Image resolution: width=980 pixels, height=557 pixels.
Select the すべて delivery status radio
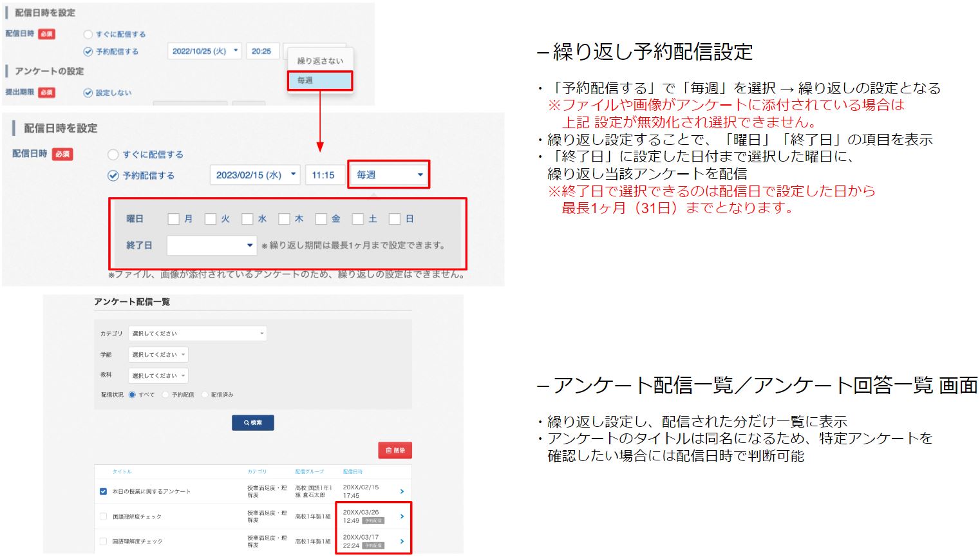click(132, 395)
